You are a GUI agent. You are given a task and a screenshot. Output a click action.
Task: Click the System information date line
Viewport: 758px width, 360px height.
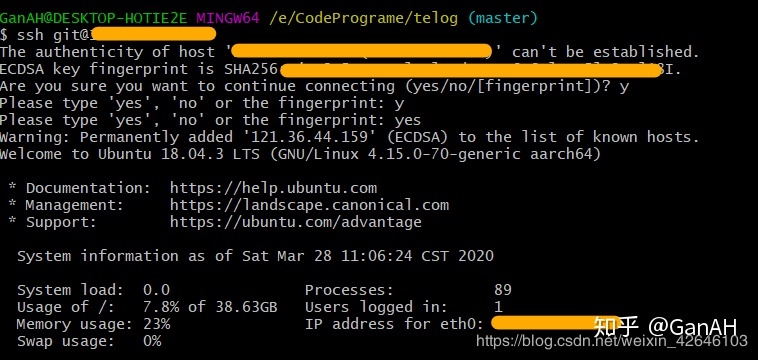tap(255, 256)
